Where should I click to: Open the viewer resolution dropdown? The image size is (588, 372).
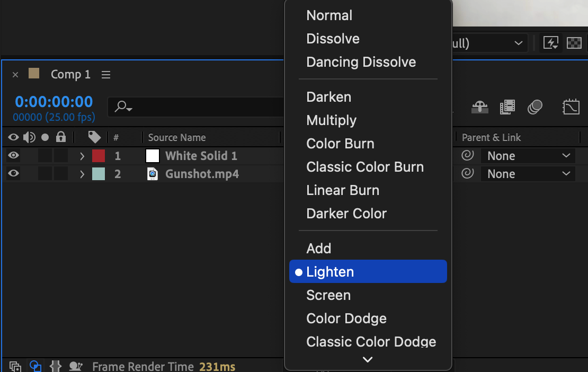(489, 43)
